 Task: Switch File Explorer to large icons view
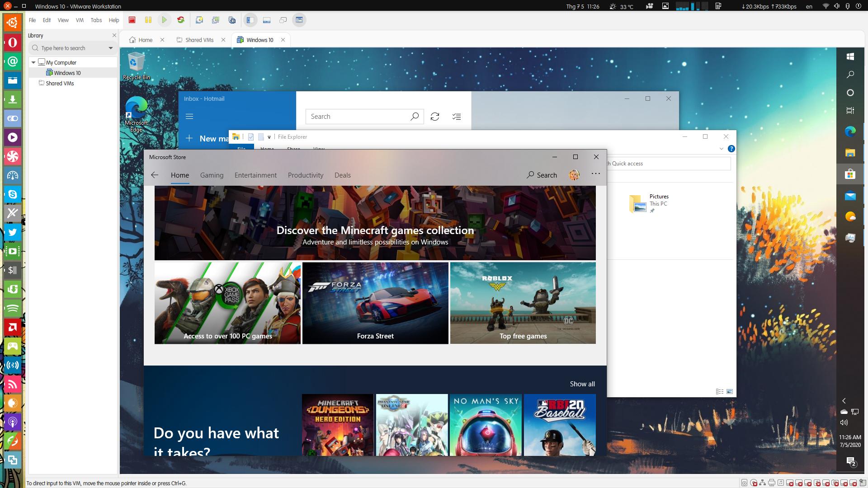click(x=730, y=391)
